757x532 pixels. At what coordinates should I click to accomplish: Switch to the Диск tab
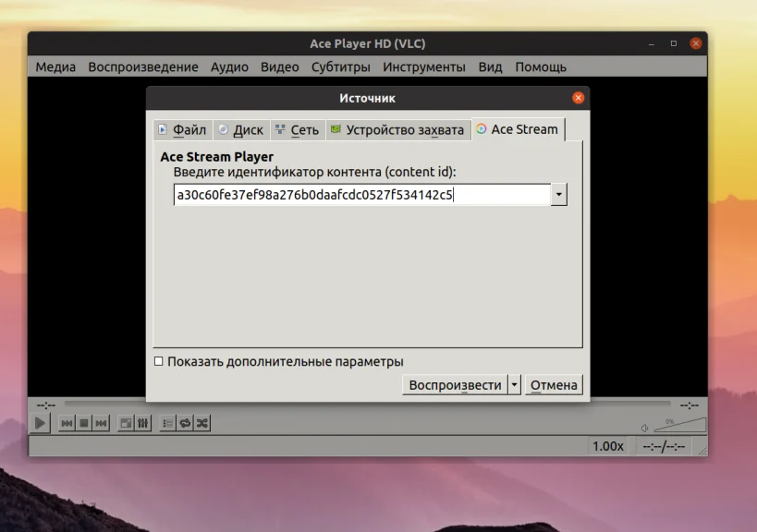[241, 129]
